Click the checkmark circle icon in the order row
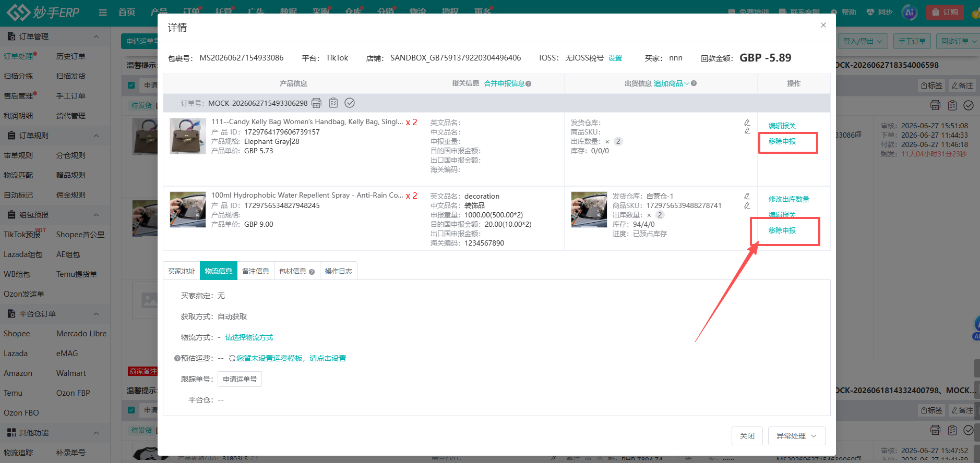The height and width of the screenshot is (463, 980). pos(350,103)
